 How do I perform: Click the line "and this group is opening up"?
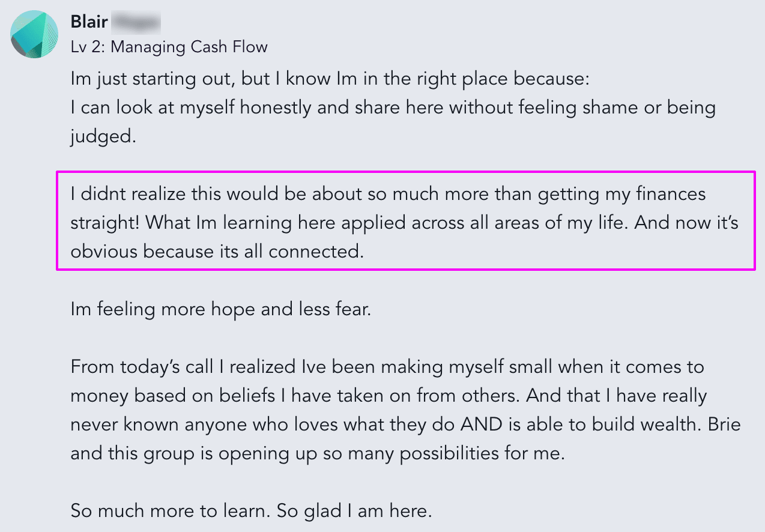(318, 453)
